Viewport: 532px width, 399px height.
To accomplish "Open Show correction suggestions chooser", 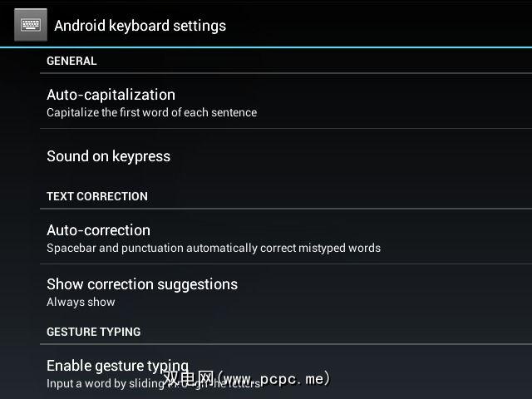I will pyautogui.click(x=286, y=292).
